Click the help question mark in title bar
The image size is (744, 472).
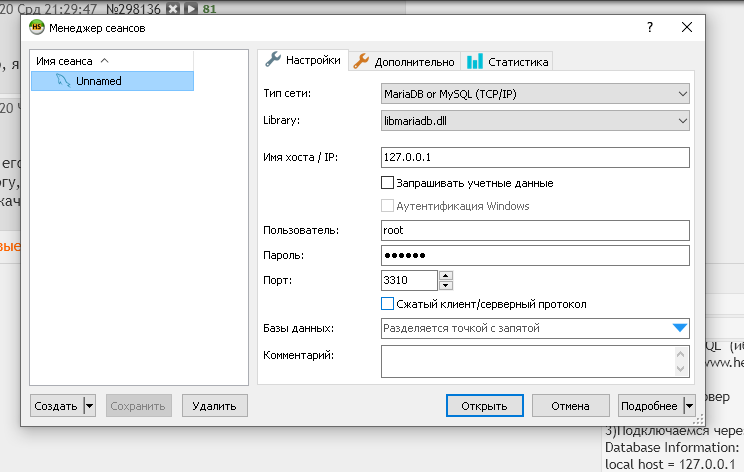650,27
